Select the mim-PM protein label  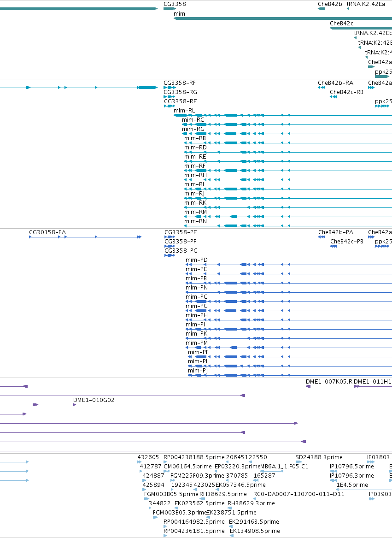point(197,343)
